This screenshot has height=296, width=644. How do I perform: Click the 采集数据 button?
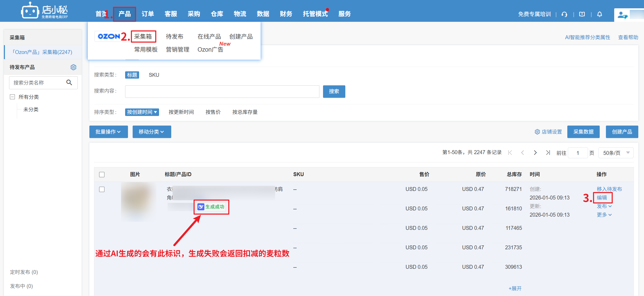(x=583, y=132)
